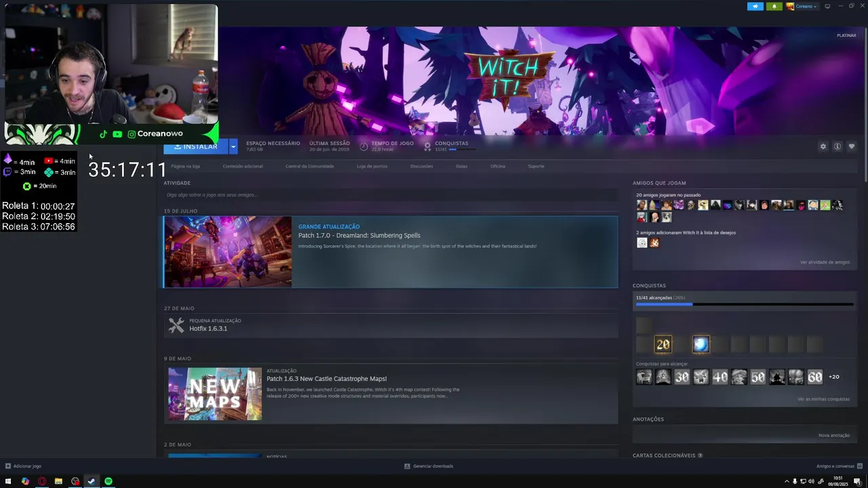
Task: Open Steam from the taskbar
Action: [91, 481]
